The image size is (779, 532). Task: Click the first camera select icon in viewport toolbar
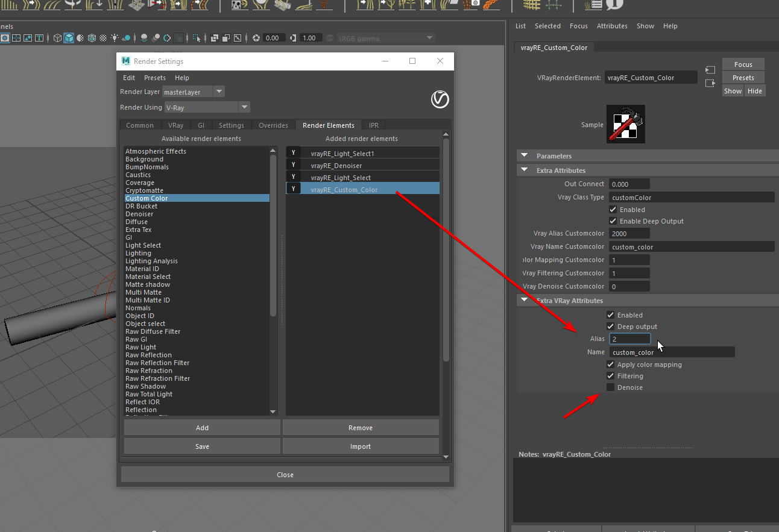(5, 38)
